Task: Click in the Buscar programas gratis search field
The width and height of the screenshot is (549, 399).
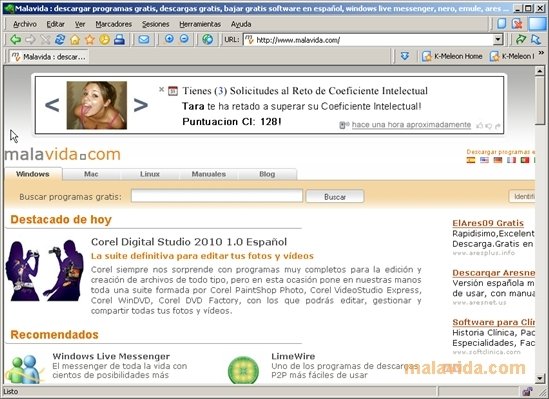Action: click(217, 196)
